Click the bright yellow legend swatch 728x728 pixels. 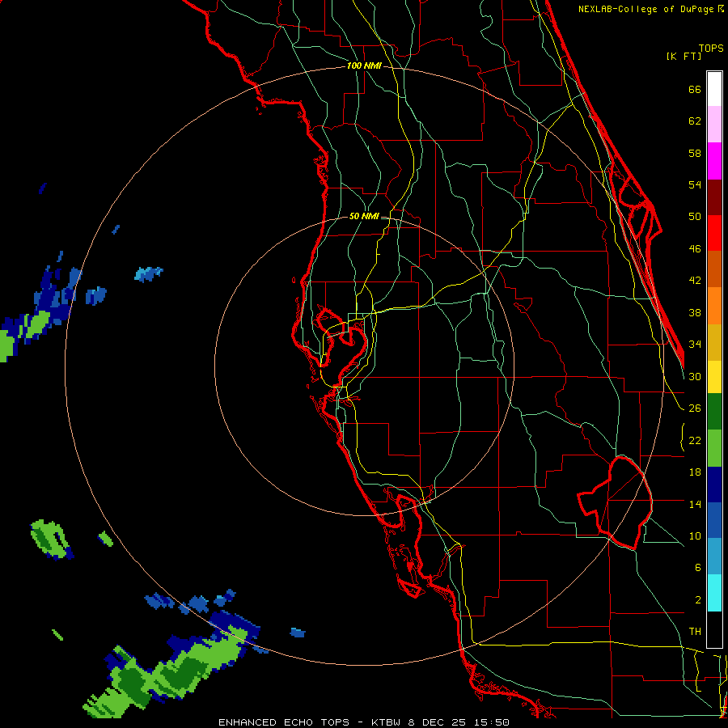tap(714, 377)
